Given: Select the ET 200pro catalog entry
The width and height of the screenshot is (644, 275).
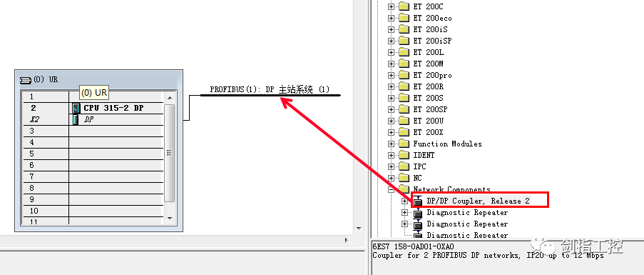Looking at the screenshot, I should tap(432, 75).
